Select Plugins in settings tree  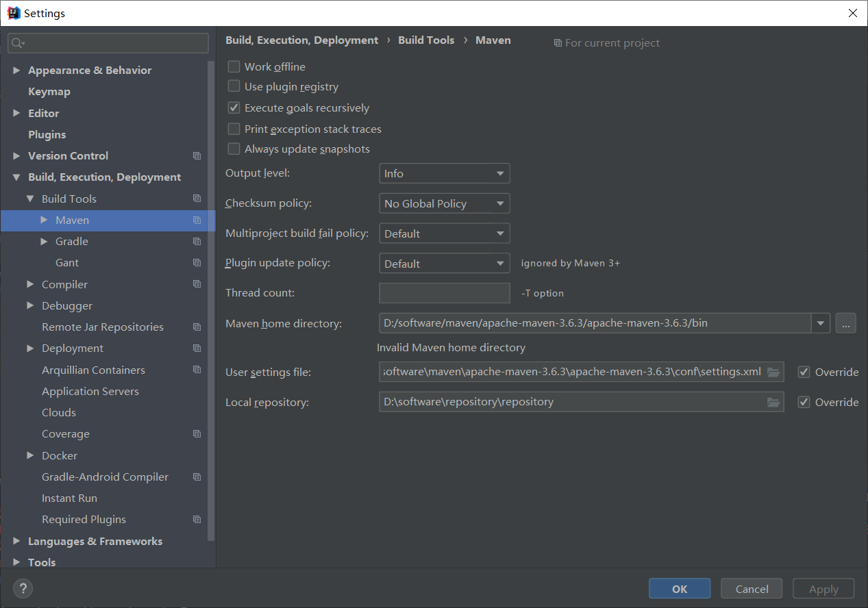47,135
